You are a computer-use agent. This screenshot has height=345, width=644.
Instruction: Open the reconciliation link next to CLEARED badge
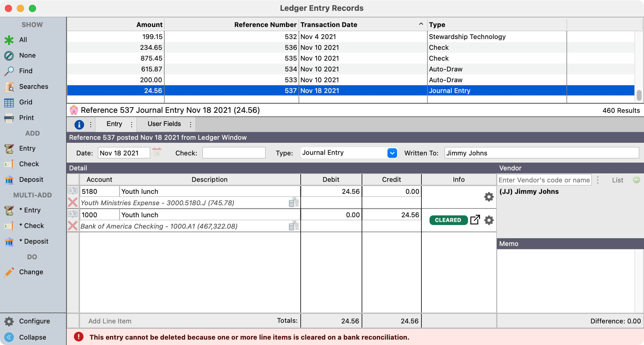[x=475, y=220]
